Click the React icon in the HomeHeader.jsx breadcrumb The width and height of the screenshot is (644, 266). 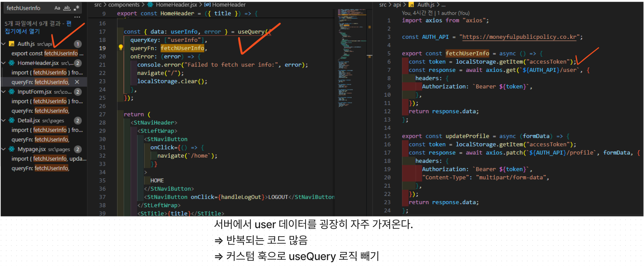pyautogui.click(x=150, y=5)
